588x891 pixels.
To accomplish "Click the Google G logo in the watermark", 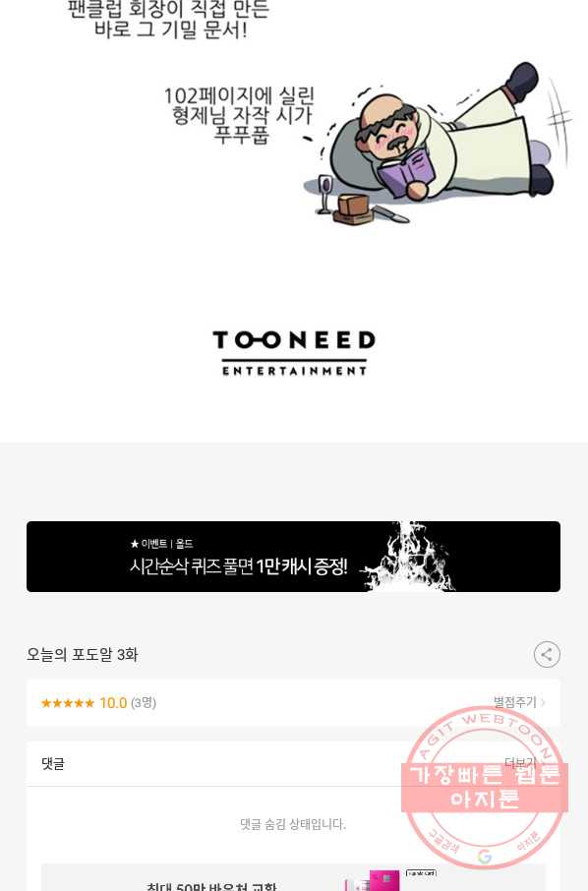I will click(x=484, y=857).
